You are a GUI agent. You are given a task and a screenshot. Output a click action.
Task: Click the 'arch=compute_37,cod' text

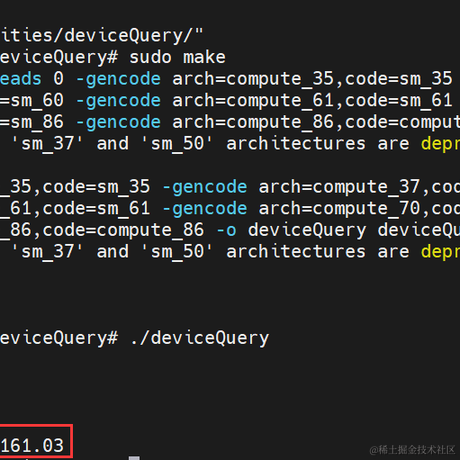pos(359,187)
